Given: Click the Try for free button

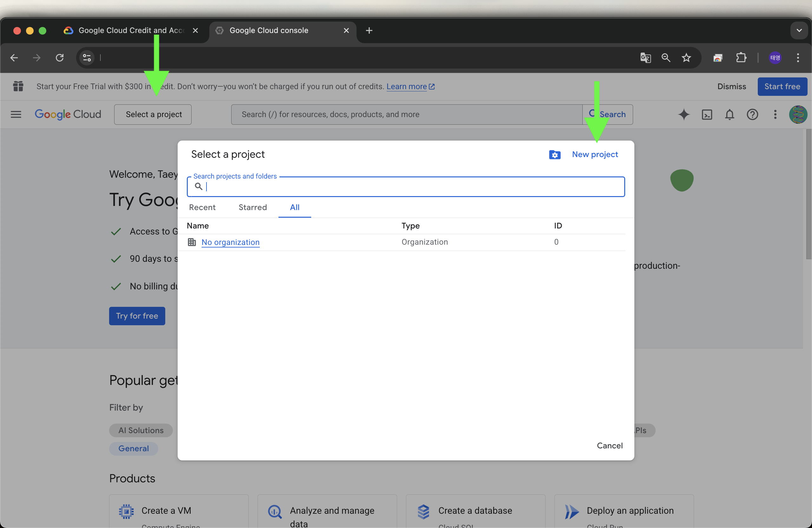Looking at the screenshot, I should (x=137, y=316).
